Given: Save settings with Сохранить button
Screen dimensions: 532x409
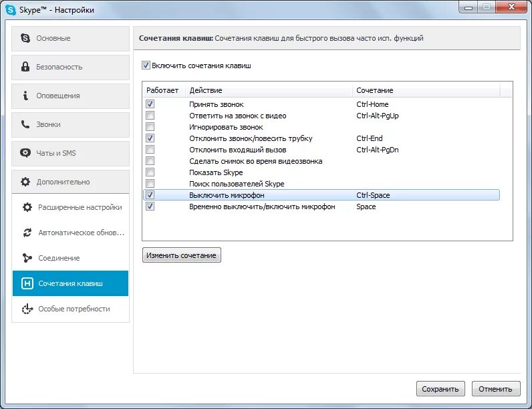Looking at the screenshot, I should click(x=440, y=389).
